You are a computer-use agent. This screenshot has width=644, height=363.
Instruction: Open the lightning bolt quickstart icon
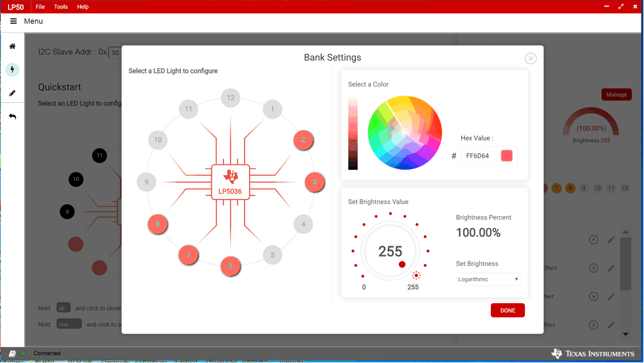[x=12, y=70]
